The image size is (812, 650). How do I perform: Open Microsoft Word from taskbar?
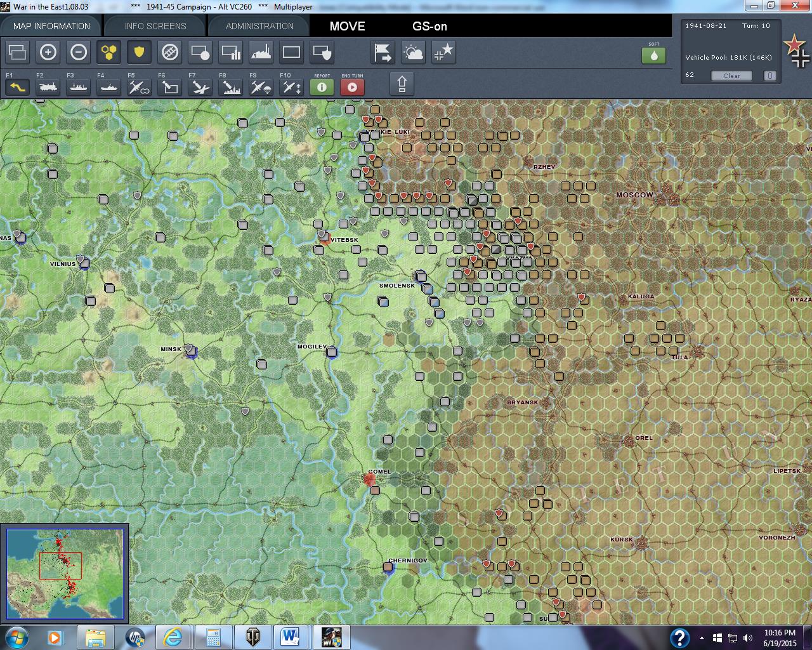(291, 637)
